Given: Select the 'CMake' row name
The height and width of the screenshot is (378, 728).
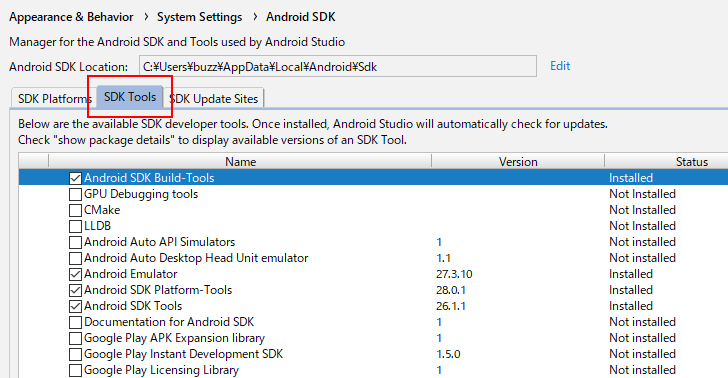Looking at the screenshot, I should pos(102,210).
